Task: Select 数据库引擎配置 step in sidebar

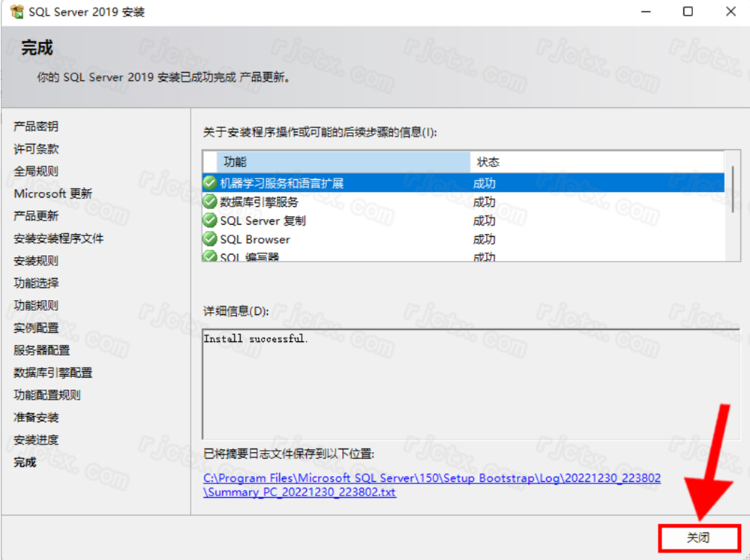Action: [x=52, y=373]
